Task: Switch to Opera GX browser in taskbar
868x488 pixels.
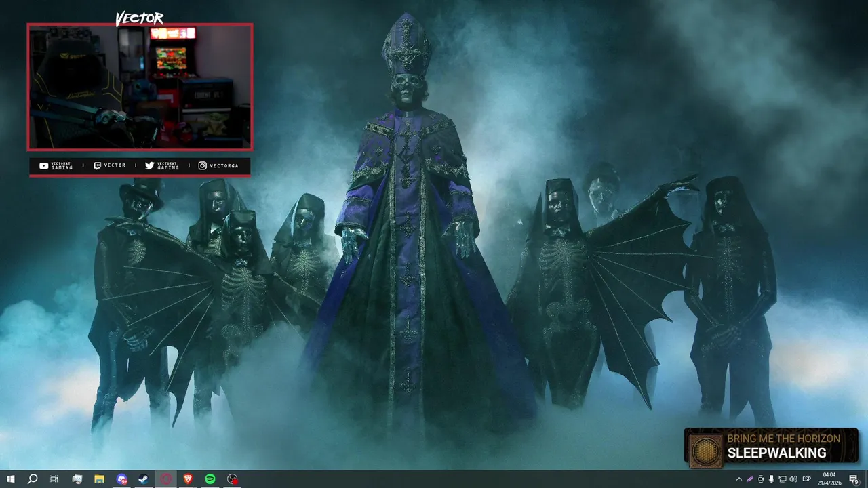Action: 166,479
